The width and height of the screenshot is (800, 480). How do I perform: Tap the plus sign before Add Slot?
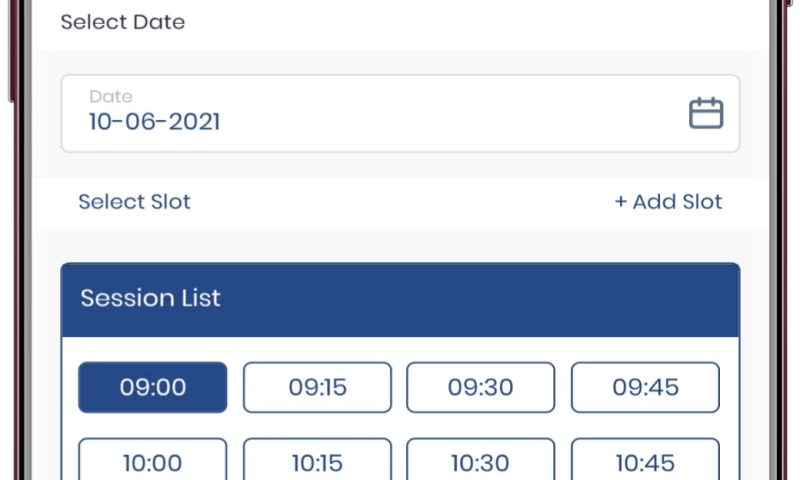pos(620,202)
